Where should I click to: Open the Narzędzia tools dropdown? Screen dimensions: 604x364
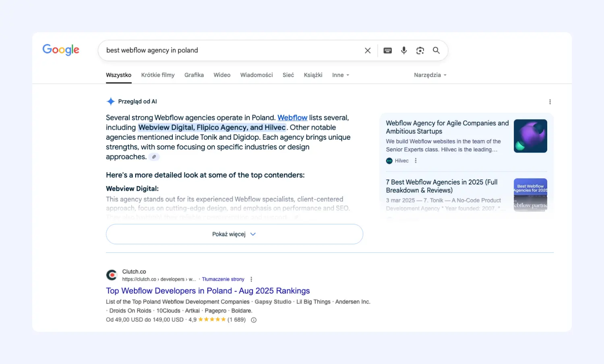coord(430,75)
